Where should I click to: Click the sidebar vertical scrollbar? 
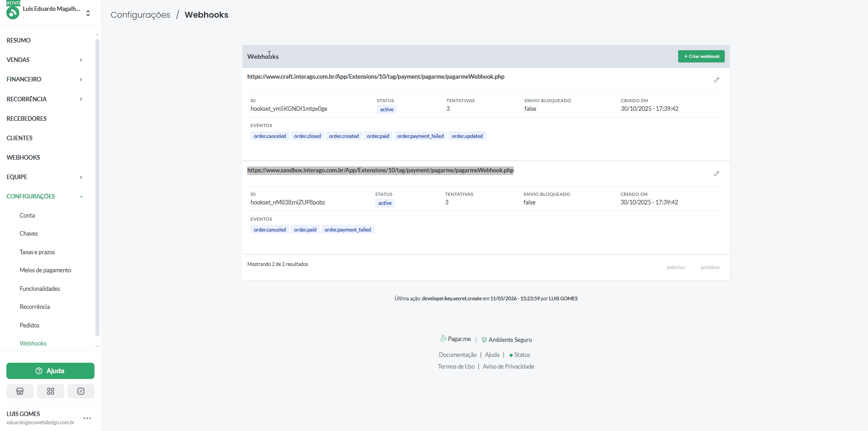[97, 187]
